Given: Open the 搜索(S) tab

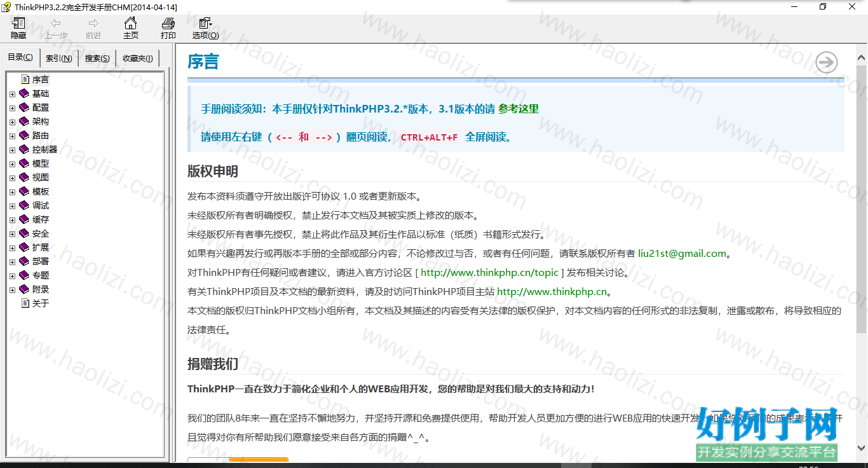Looking at the screenshot, I should (x=97, y=59).
